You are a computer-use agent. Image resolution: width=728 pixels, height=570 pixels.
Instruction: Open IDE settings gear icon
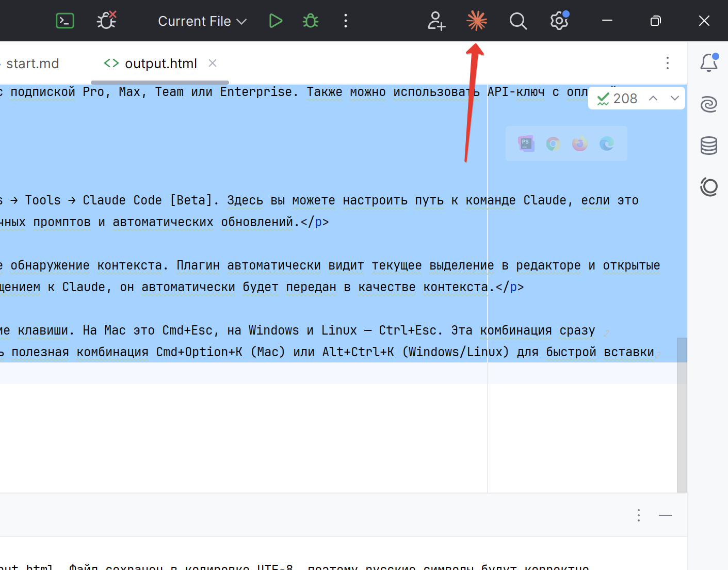(x=559, y=21)
